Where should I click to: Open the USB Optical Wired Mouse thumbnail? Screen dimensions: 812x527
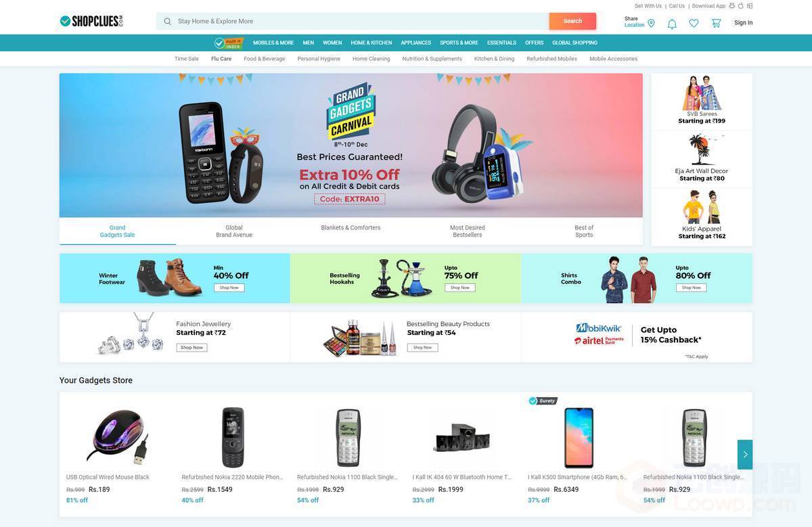point(117,438)
